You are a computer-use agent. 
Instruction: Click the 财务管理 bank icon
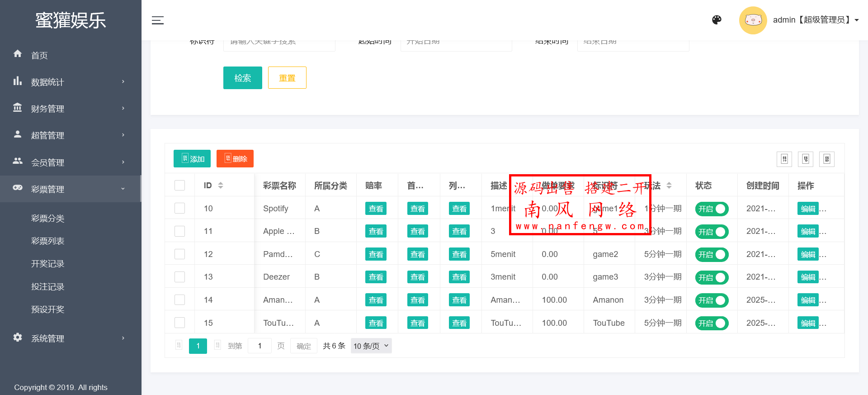[18, 108]
